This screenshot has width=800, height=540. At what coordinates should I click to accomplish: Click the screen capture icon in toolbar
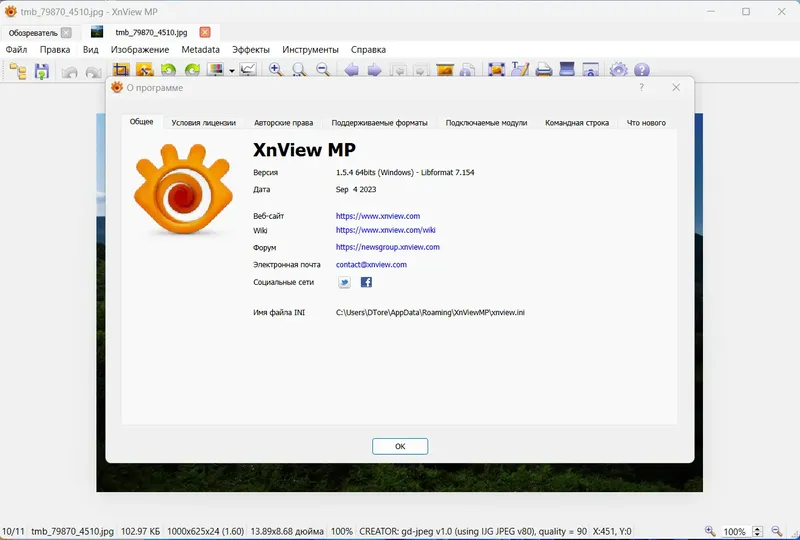point(590,70)
